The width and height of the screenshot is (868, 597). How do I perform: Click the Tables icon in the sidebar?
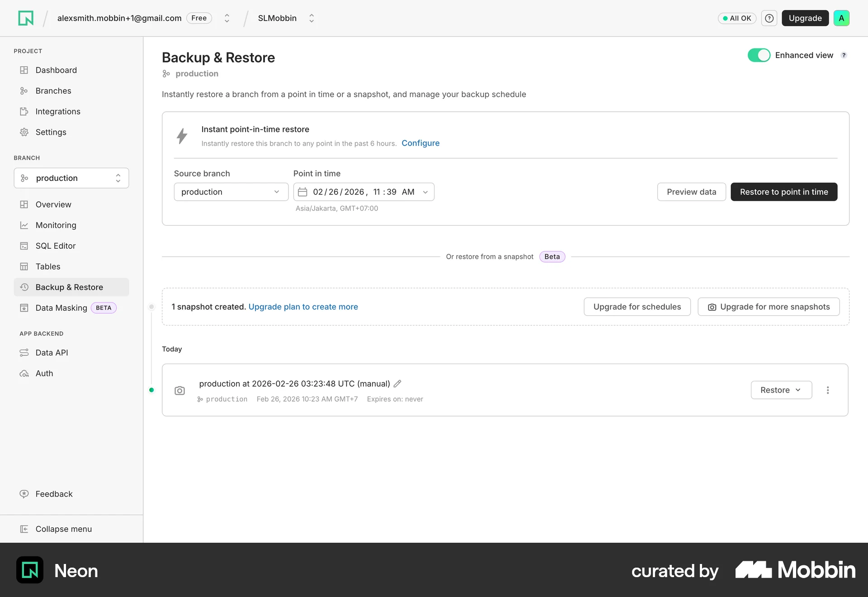(24, 266)
